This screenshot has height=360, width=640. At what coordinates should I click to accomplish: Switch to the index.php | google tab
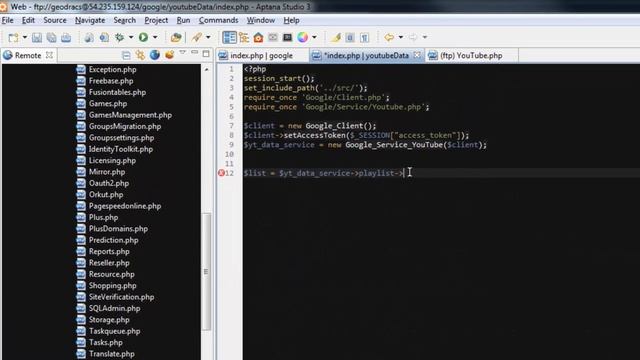(261, 56)
